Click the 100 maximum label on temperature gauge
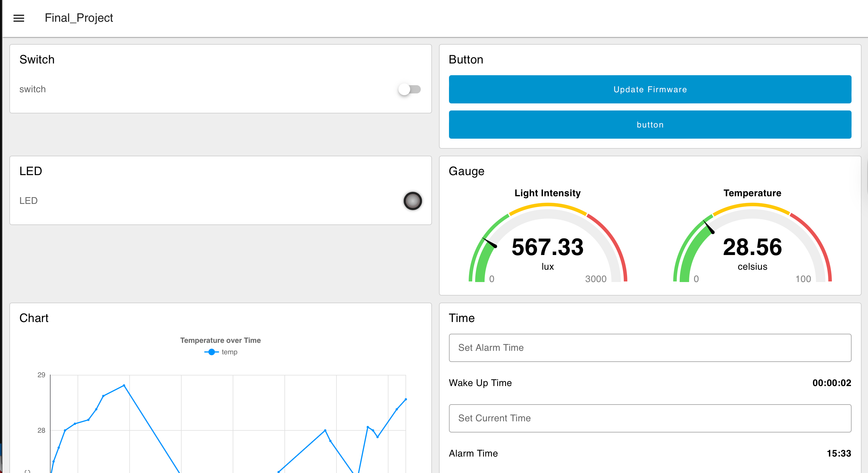Screen dimensions: 868x473 (x=803, y=279)
